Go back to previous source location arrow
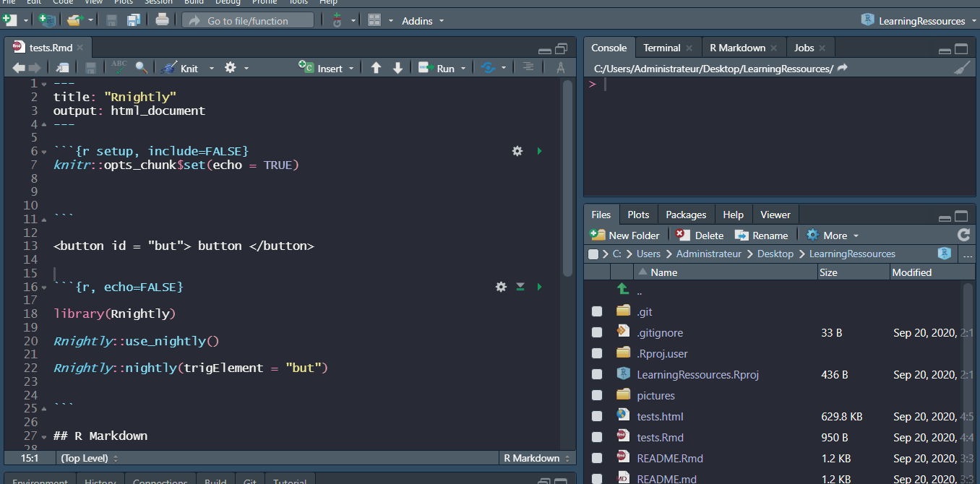This screenshot has width=980, height=484. [19, 68]
